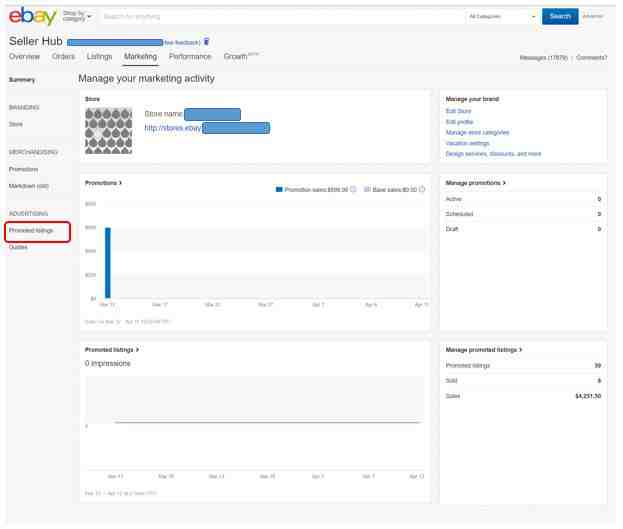Open Promoted listings in the sidebar
This screenshot has width=623, height=529.
[x=31, y=233]
